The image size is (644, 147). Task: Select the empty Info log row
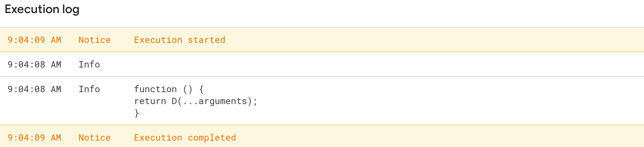(x=322, y=64)
